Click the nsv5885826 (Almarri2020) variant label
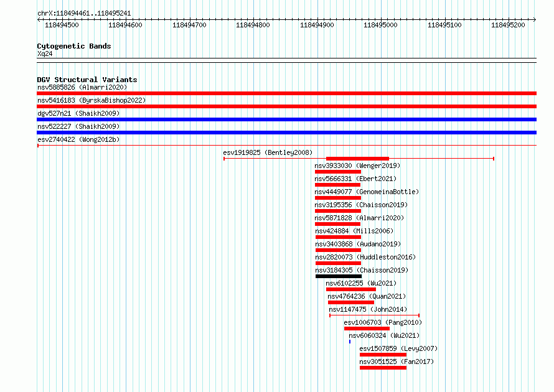554x392 pixels. [x=82, y=87]
